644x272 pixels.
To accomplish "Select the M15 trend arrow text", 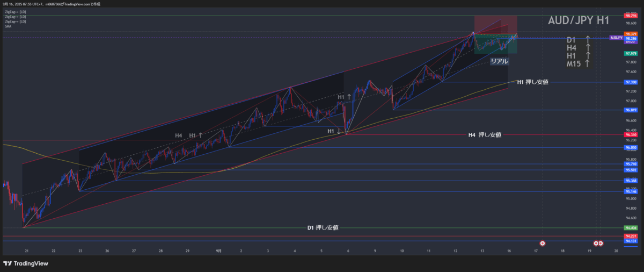I will click(x=579, y=64).
